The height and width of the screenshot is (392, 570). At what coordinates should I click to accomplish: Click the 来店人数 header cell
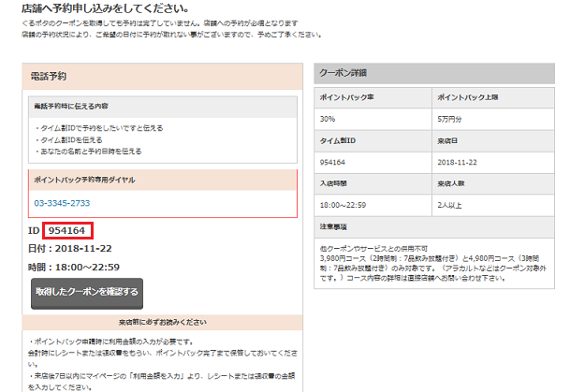pos(493,183)
